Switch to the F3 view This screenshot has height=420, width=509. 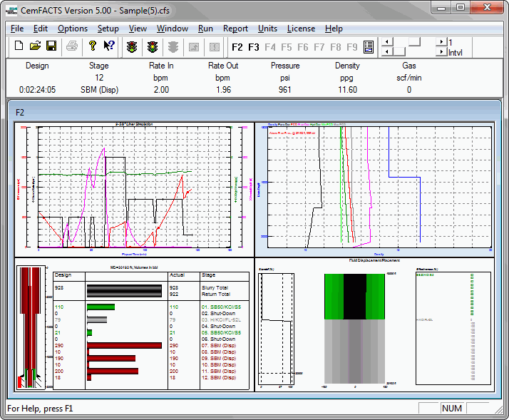(254, 47)
